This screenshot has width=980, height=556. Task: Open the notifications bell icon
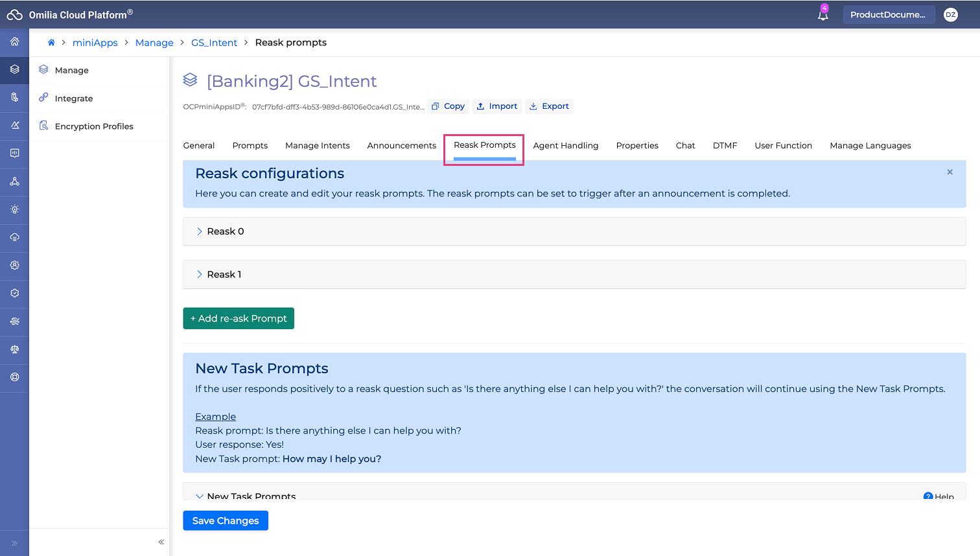tap(822, 15)
